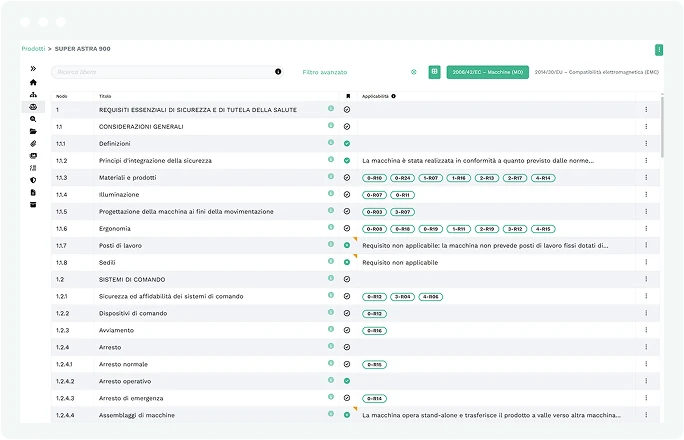Open the document file icon in sidebar
The width and height of the screenshot is (684, 440).
33,192
